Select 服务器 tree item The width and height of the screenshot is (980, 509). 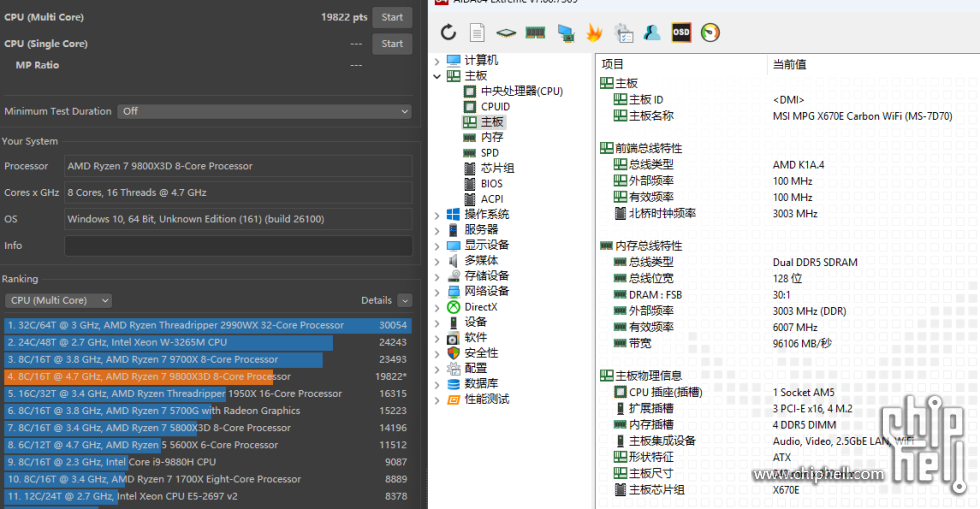481,229
